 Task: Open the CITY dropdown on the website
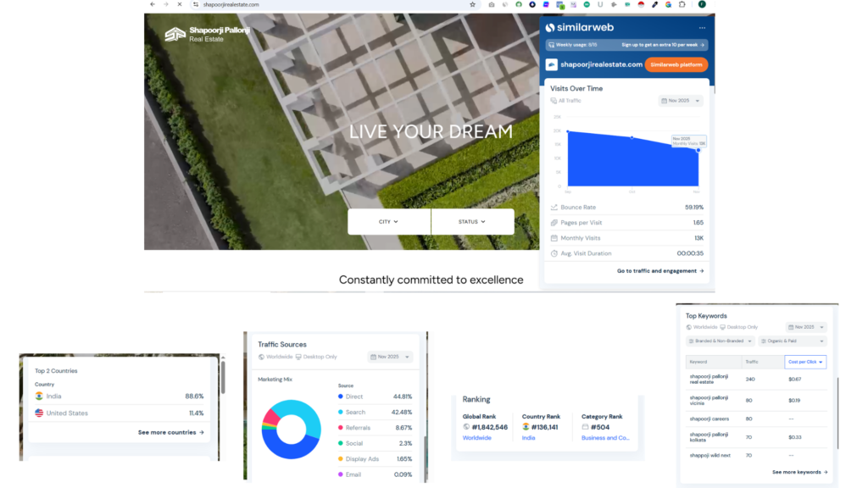pos(389,222)
